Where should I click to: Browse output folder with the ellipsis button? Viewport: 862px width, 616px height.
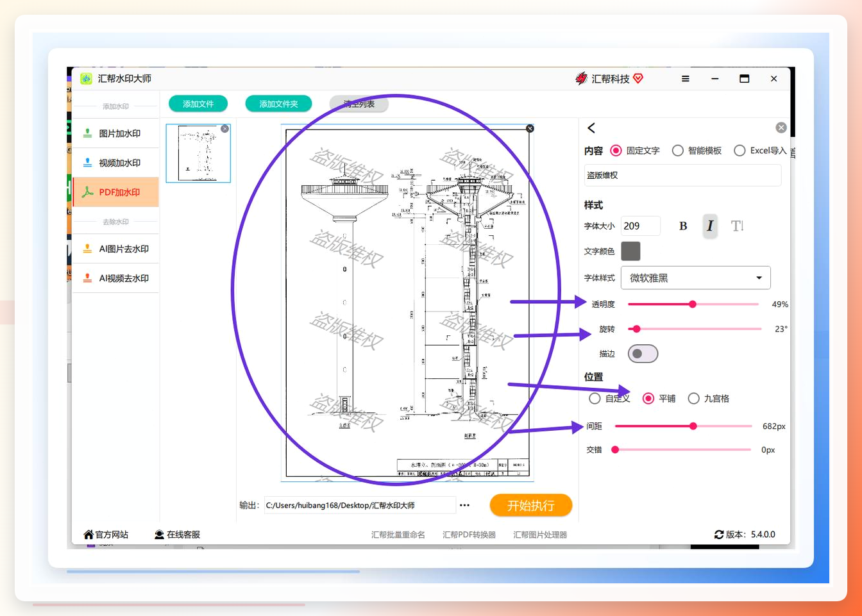point(465,505)
